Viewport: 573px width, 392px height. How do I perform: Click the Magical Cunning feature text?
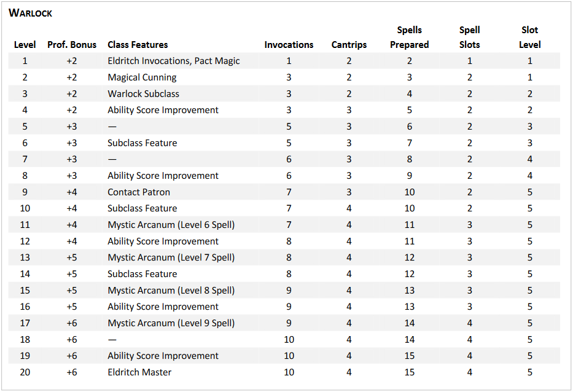[x=142, y=77]
